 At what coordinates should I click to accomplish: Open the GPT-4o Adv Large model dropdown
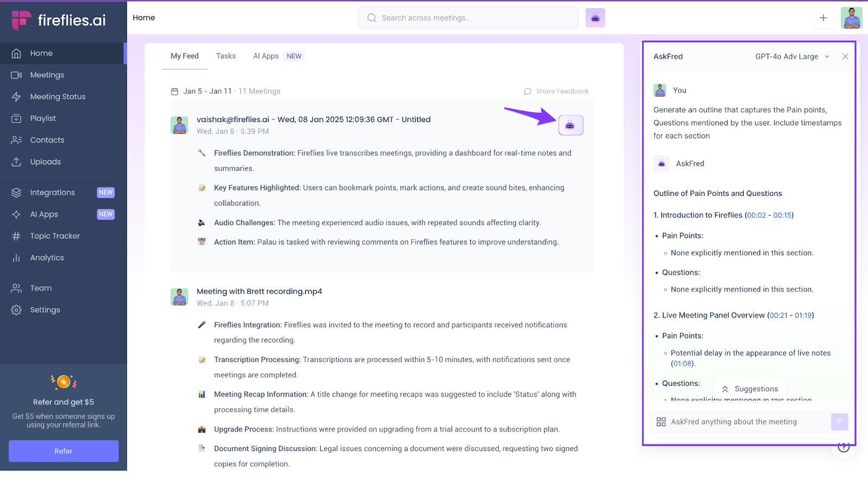click(793, 56)
